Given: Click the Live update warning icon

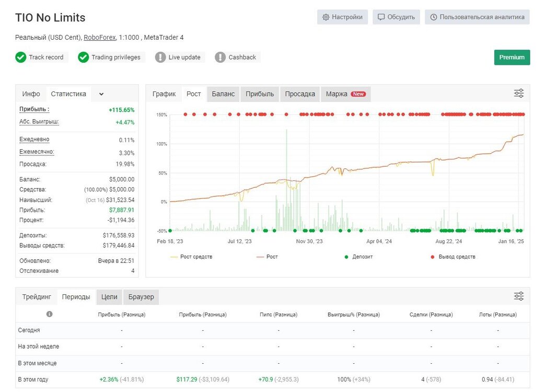Looking at the screenshot, I should 160,57.
